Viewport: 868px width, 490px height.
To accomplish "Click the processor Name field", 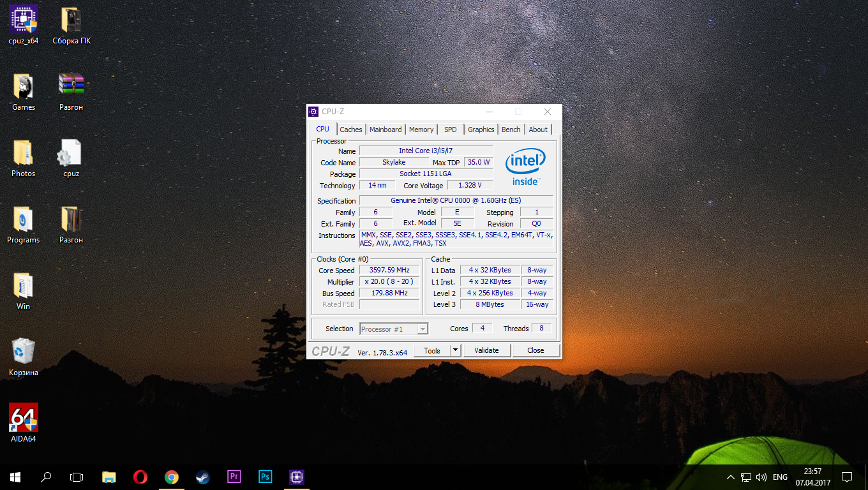I will pos(426,151).
